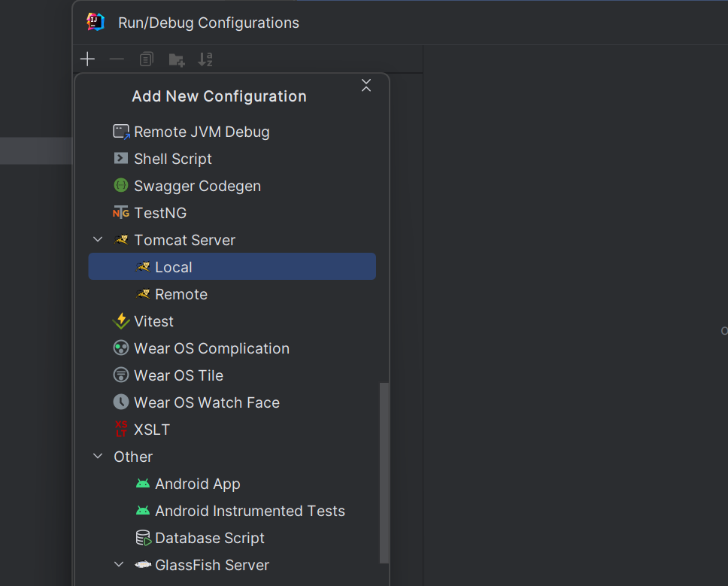
Task: Collapse the Tomcat Server node
Action: click(x=98, y=240)
